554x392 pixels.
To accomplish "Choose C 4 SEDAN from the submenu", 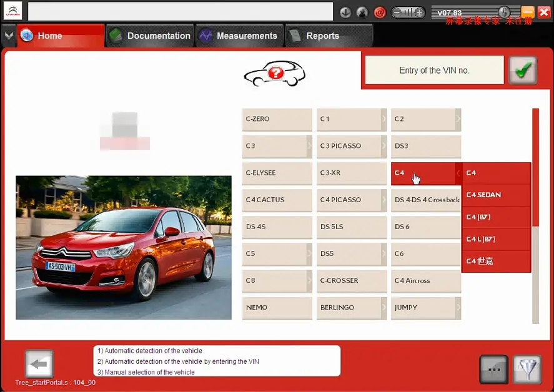I will click(x=496, y=195).
